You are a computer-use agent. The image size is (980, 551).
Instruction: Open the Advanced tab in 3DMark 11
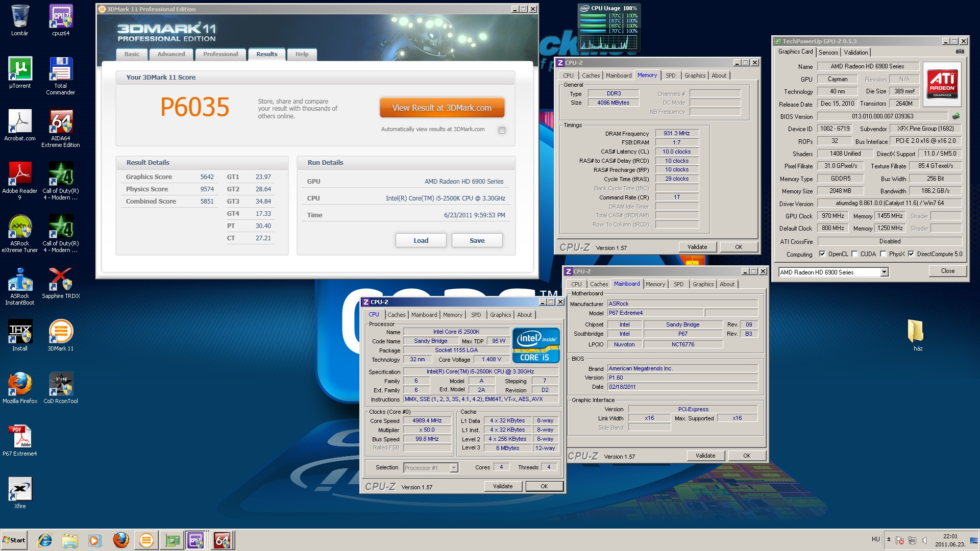click(x=171, y=54)
